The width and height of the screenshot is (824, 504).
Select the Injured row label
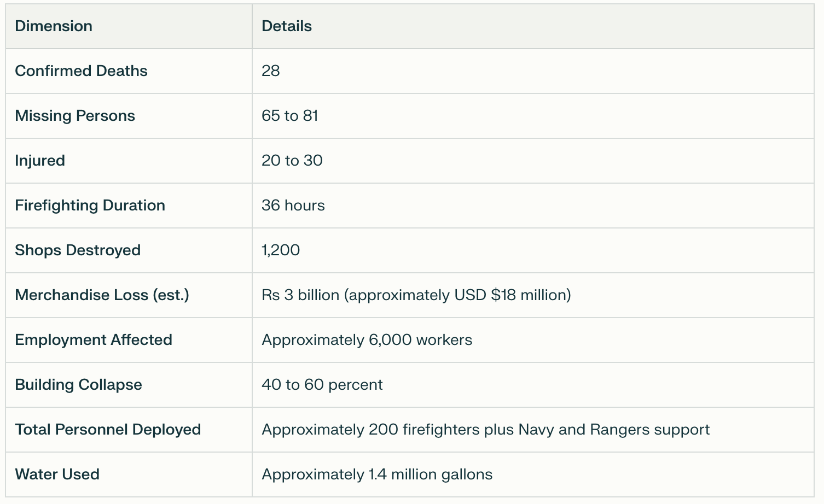pyautogui.click(x=40, y=161)
